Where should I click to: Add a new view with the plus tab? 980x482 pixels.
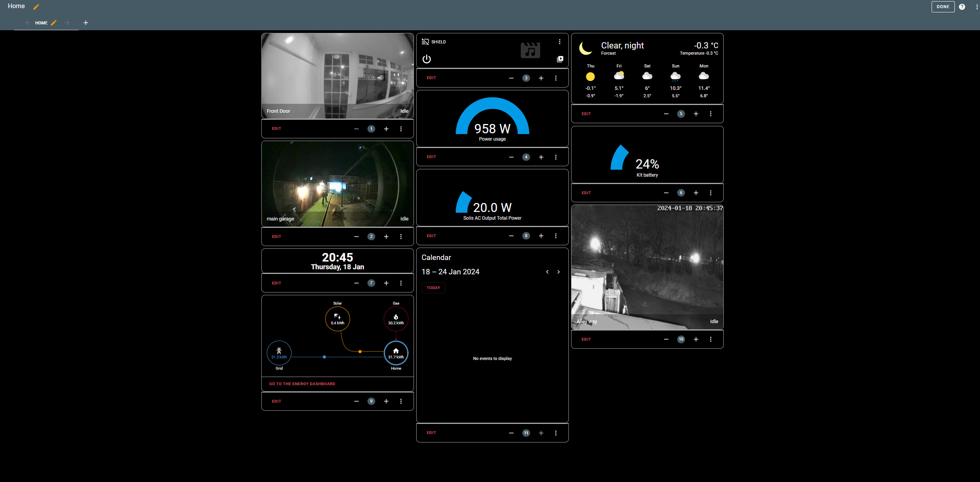pos(86,22)
